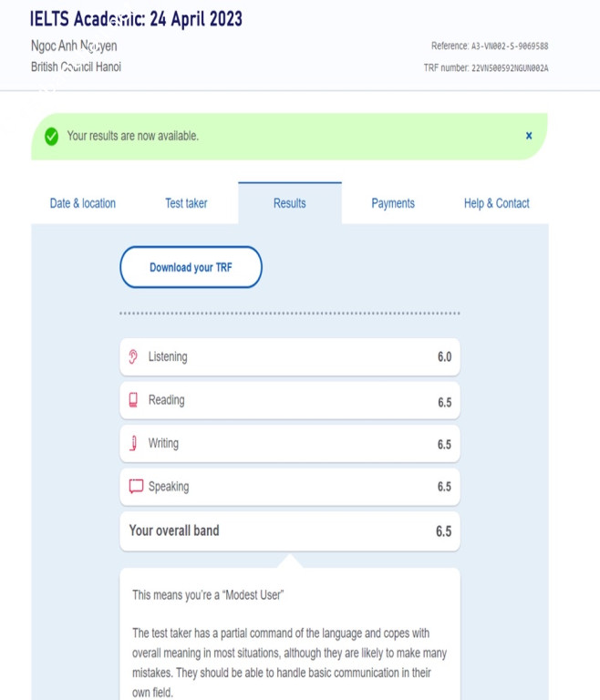The height and width of the screenshot is (700, 600).
Task: Dismiss the results available notification
Action: point(529,136)
